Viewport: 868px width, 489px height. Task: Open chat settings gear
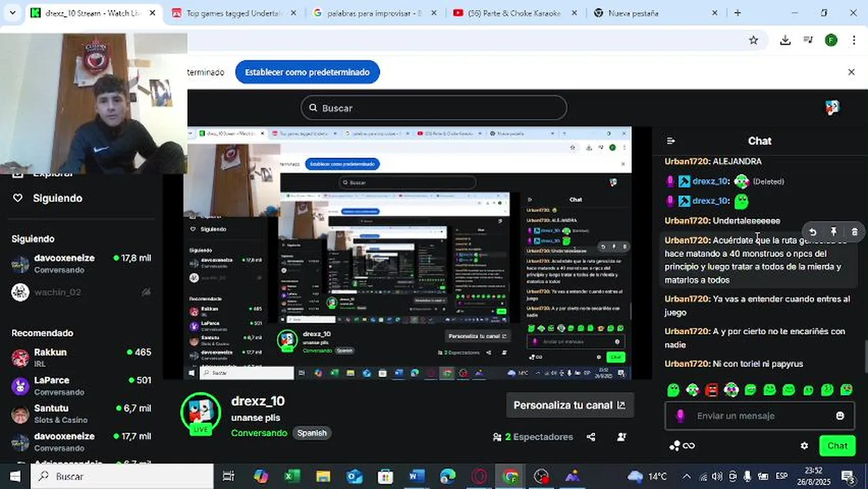point(804,446)
